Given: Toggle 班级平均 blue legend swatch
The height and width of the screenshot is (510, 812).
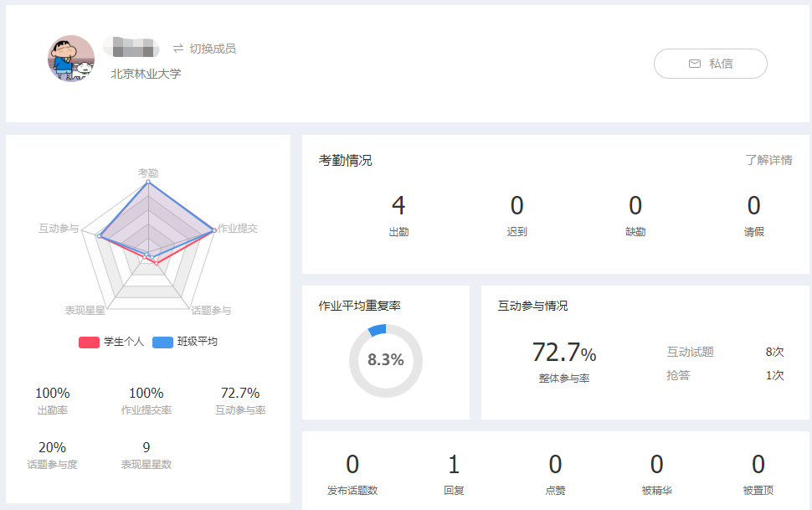Looking at the screenshot, I should pos(162,342).
